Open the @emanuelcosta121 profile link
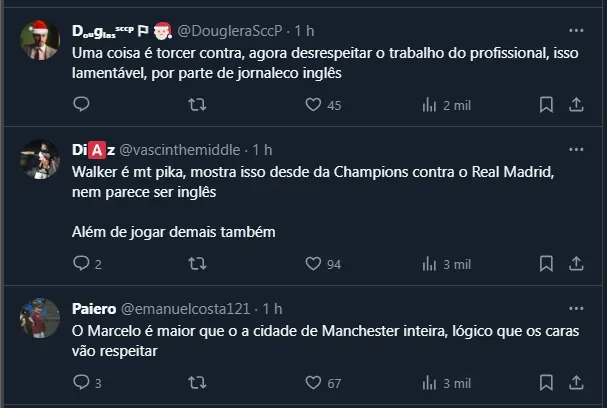This screenshot has width=607, height=408. 189,307
